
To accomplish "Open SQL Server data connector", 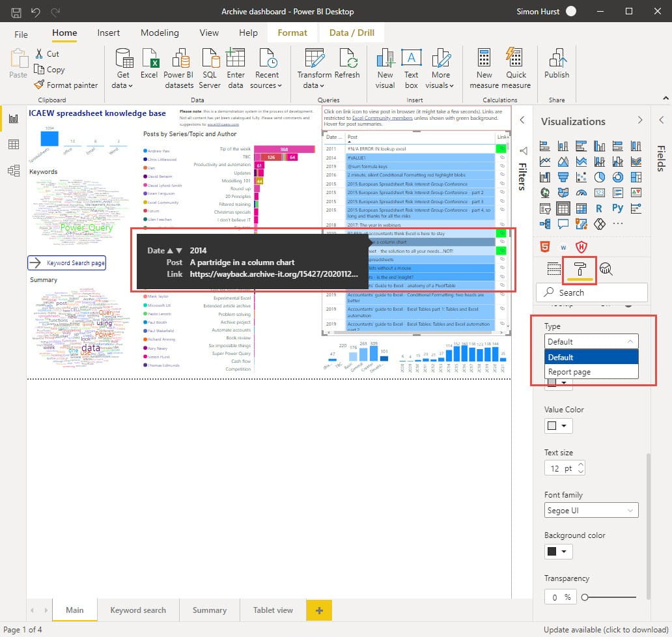I will click(x=209, y=68).
